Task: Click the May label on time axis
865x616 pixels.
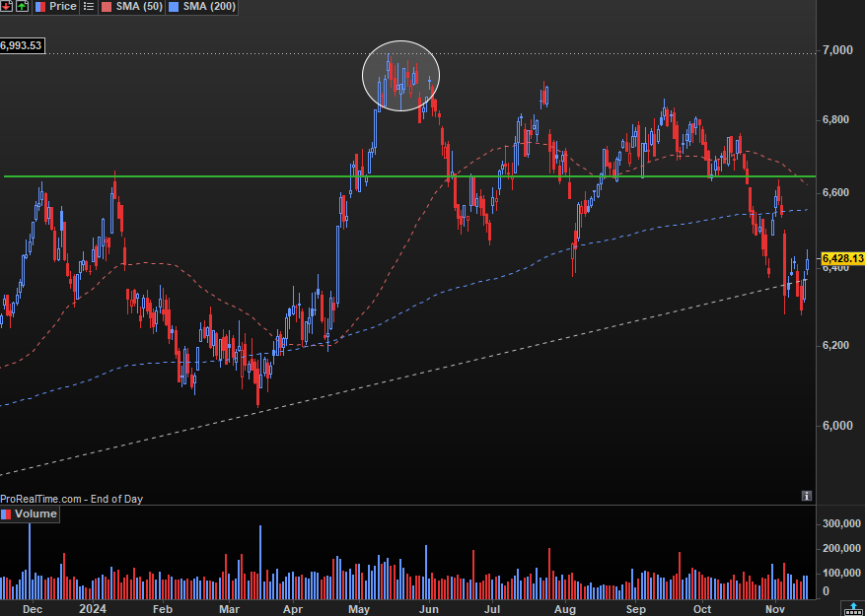Action: point(359,609)
